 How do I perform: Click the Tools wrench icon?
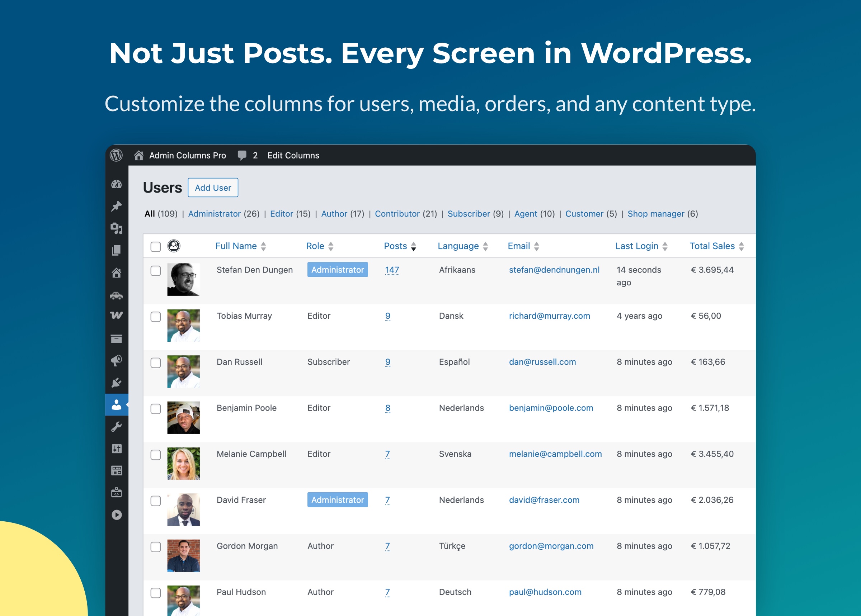pyautogui.click(x=117, y=427)
